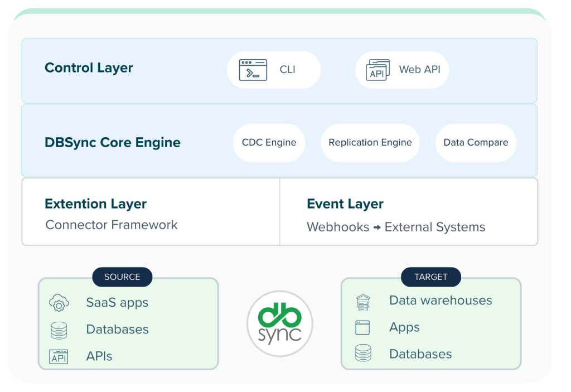571x392 pixels.
Task: Open the Control Layer section
Action: (88, 68)
